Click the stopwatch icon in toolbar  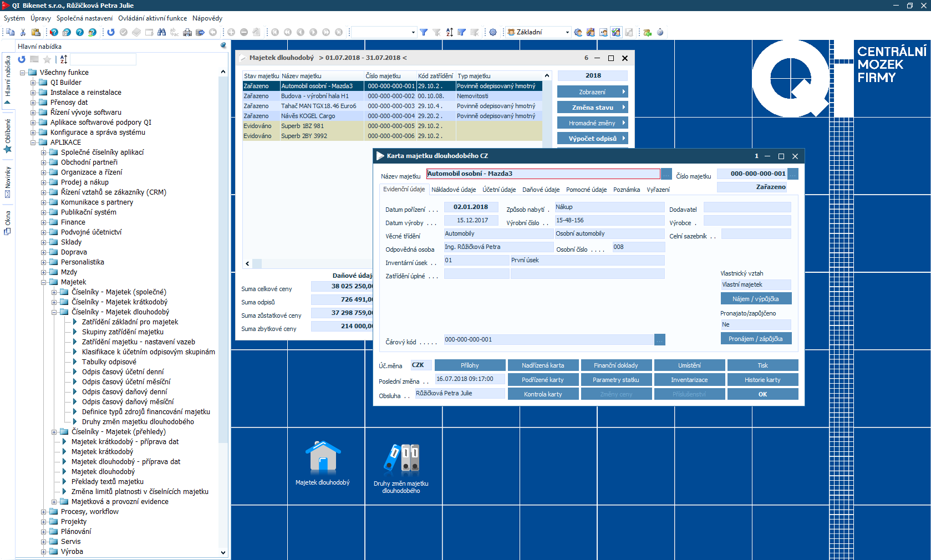tap(660, 32)
